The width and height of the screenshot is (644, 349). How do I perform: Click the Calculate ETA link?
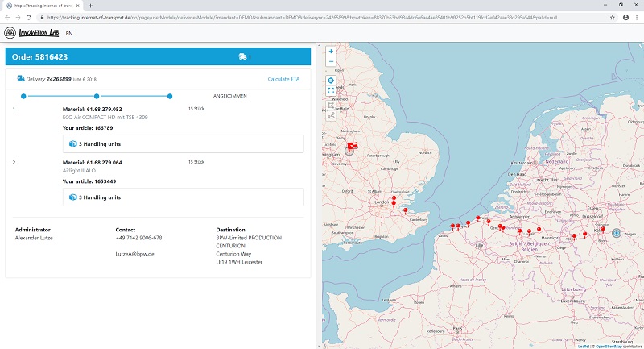click(282, 79)
